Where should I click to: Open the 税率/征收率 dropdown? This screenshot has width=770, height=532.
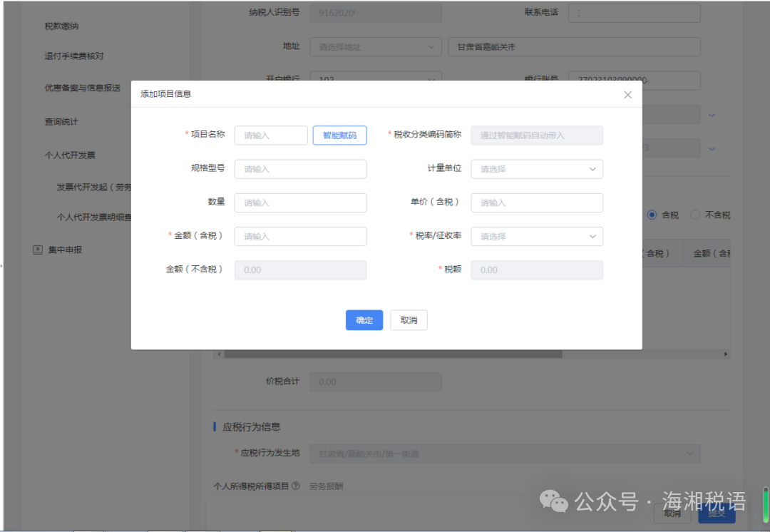click(x=537, y=236)
